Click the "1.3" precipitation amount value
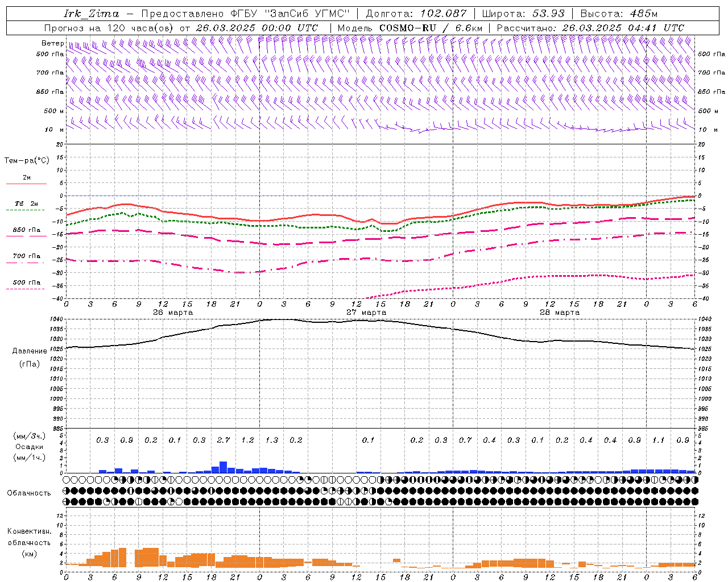Screen dimensions: 728x582 (x=272, y=440)
